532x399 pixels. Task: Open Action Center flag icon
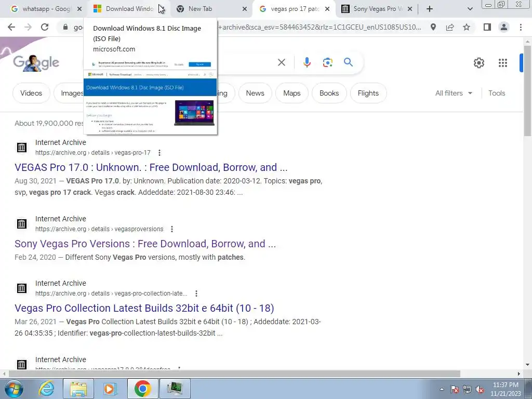[x=454, y=390]
